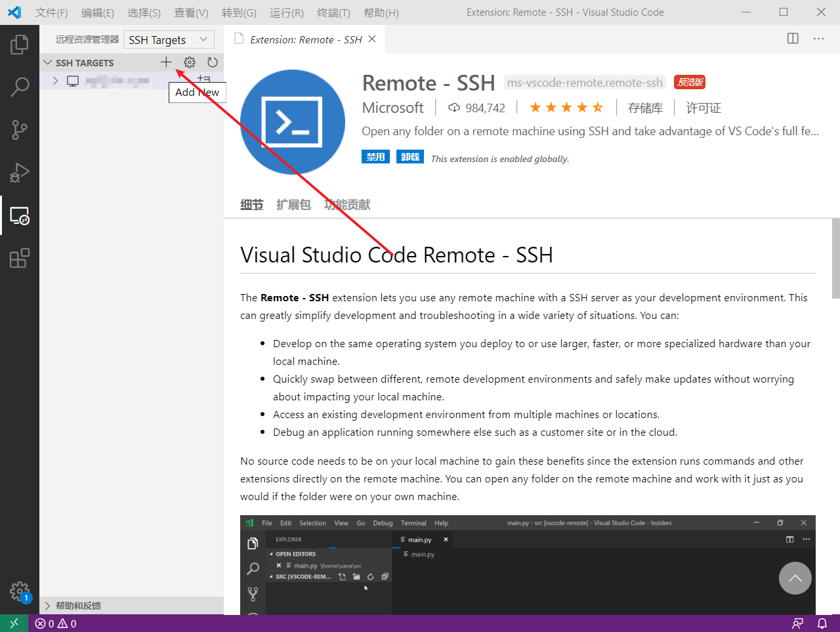840x632 pixels.
Task: Refresh the SSH Targets list
Action: [212, 62]
